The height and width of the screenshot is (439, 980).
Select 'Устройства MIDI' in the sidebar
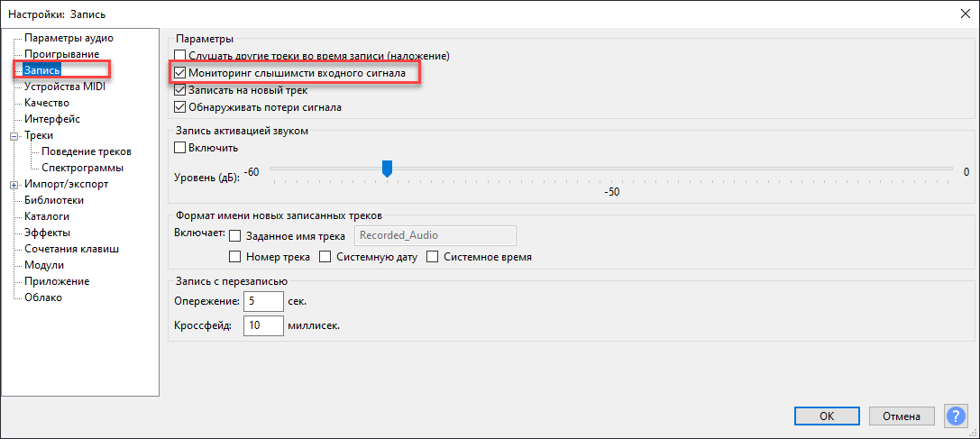(x=66, y=87)
